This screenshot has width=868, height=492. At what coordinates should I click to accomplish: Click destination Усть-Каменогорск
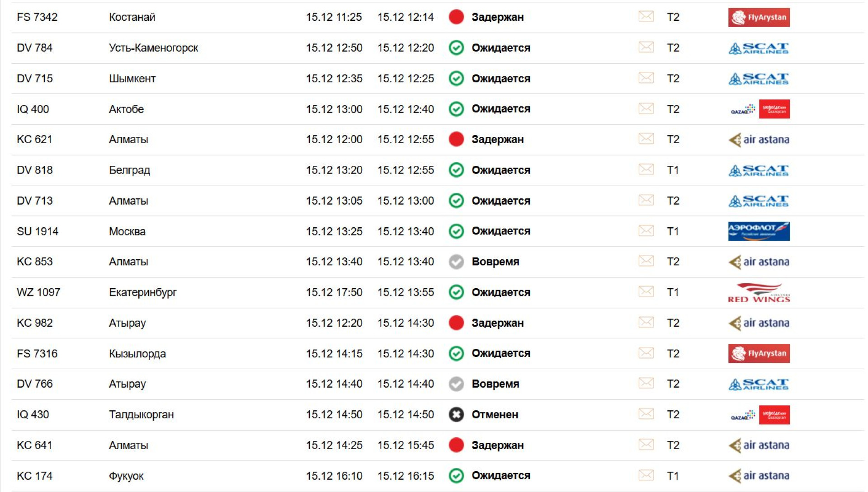tap(153, 48)
